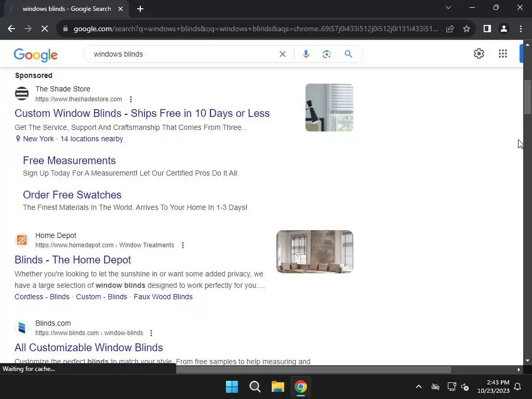Open Faux Wood Blinds sitelink

pos(163,297)
